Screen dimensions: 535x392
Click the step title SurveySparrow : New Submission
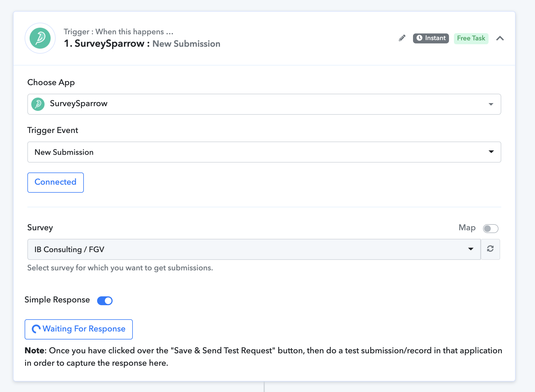[142, 44]
